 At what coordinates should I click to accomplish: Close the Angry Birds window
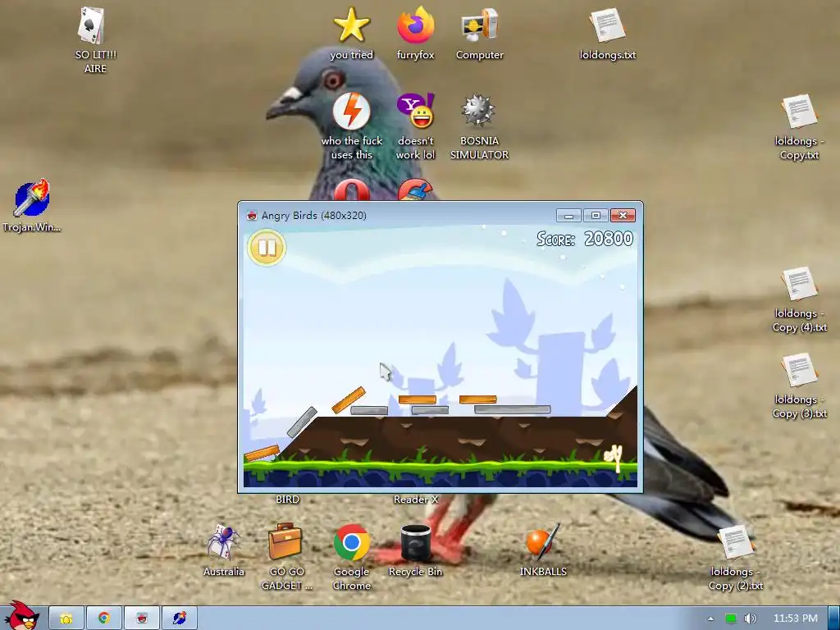[x=623, y=216]
